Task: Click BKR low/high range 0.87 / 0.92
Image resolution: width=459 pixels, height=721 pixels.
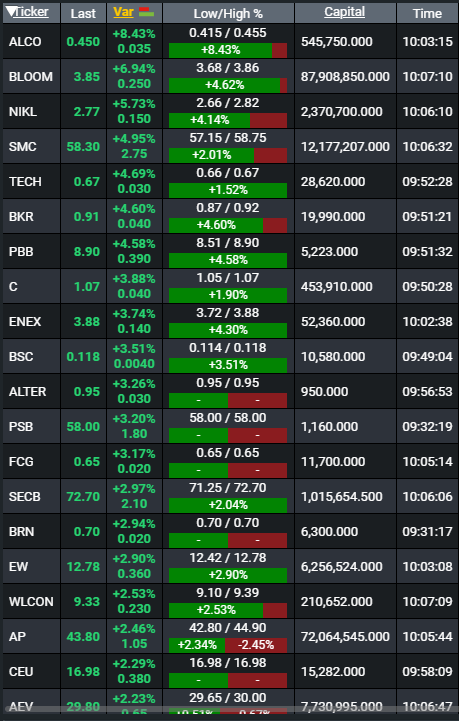Action: pos(228,208)
